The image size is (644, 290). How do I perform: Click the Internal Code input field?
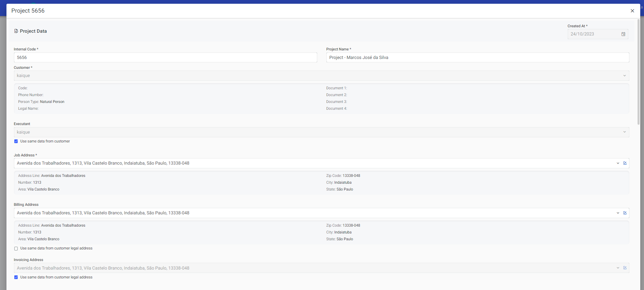click(x=165, y=58)
